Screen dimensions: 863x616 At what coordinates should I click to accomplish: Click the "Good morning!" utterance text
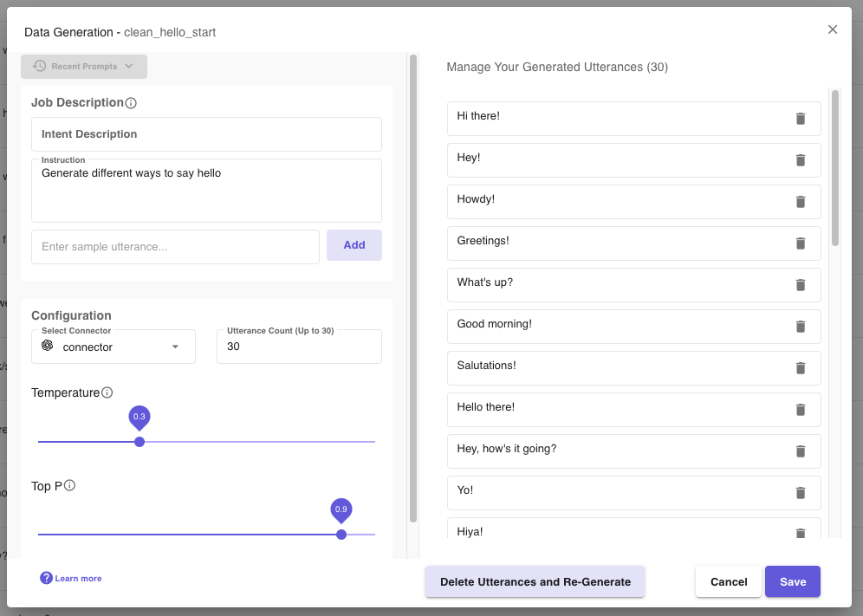coord(494,324)
